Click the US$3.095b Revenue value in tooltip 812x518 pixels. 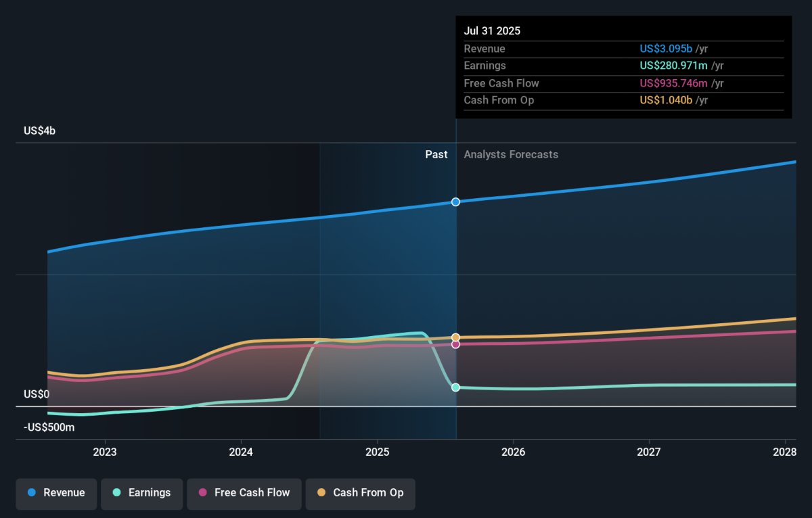(666, 49)
